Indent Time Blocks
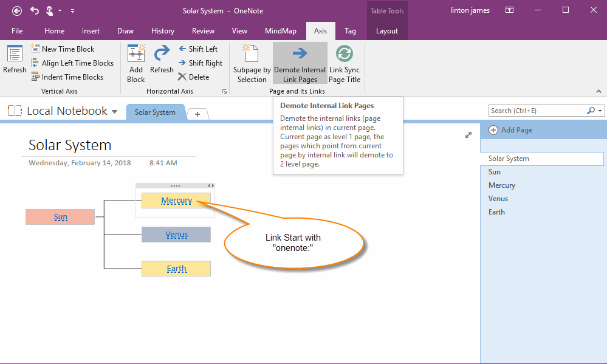This screenshot has width=607, height=364. click(67, 77)
